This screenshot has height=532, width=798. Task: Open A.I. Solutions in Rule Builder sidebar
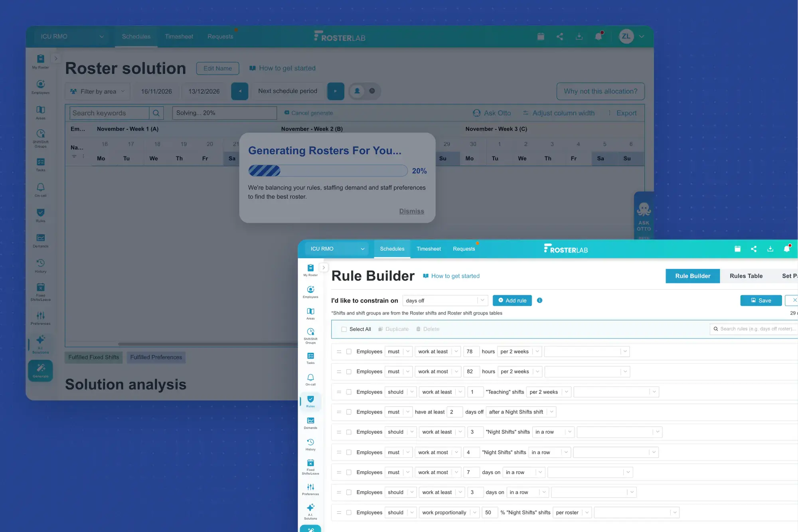(x=310, y=511)
